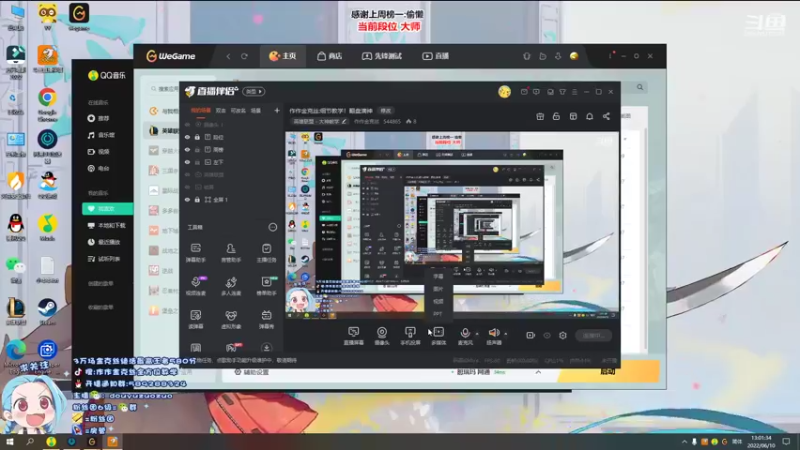
Task: Open 弹幕助手 tool in 直播伴侣 toolbox
Action: (195, 252)
